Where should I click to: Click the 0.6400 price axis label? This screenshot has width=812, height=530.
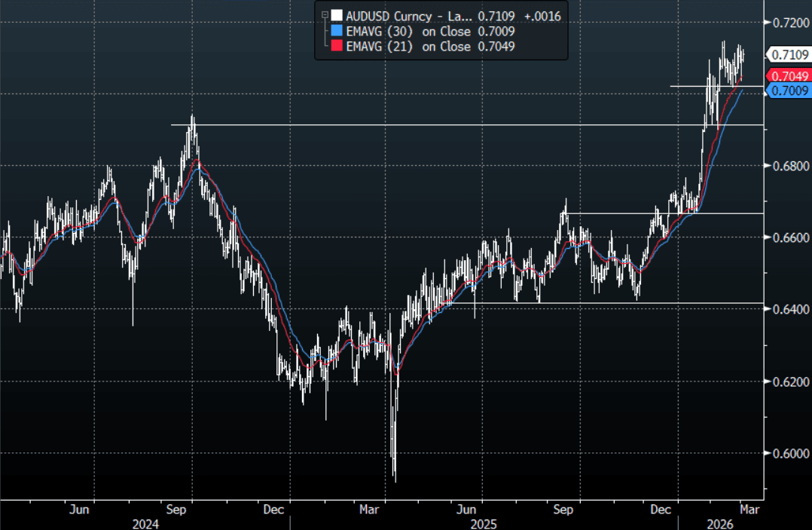point(791,309)
